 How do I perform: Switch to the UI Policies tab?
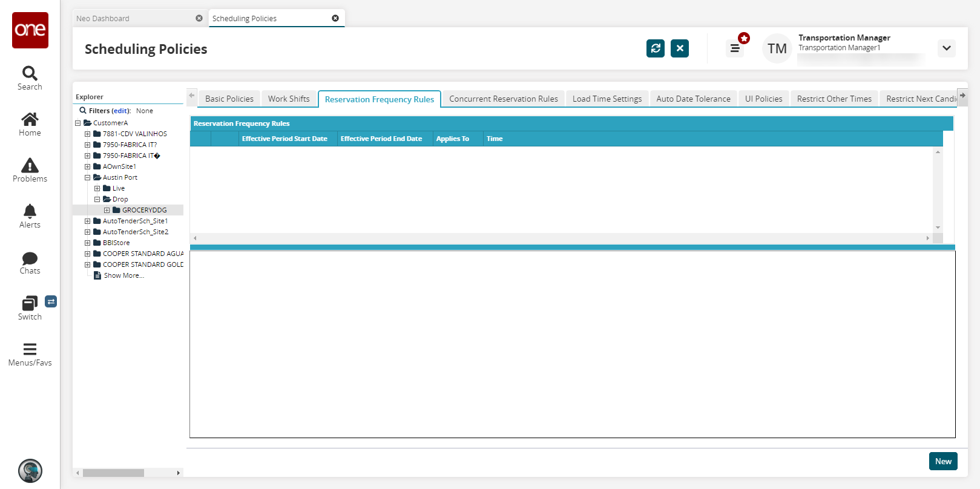coord(764,99)
